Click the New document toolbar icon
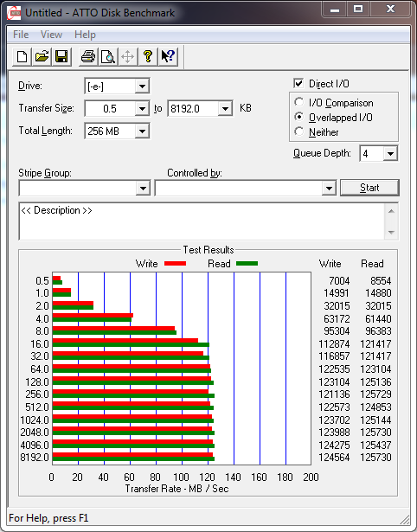417x532 pixels. coord(22,56)
